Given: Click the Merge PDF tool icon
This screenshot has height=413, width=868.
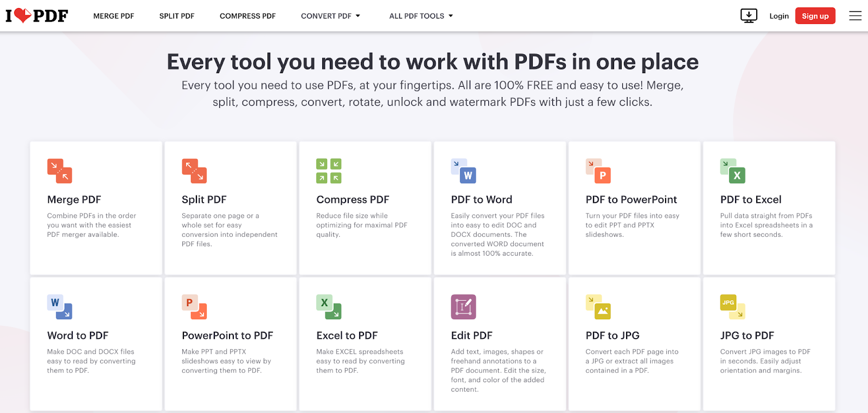Looking at the screenshot, I should (x=60, y=171).
